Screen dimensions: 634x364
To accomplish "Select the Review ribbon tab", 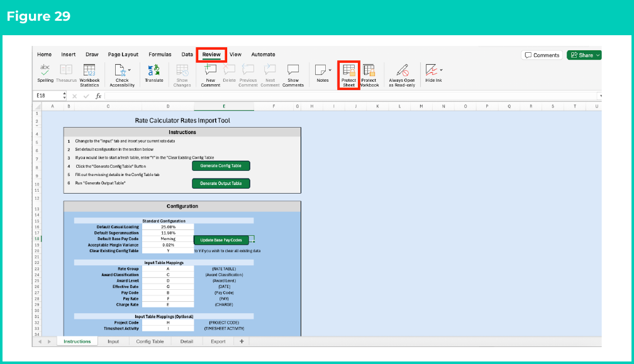I will [x=211, y=55].
